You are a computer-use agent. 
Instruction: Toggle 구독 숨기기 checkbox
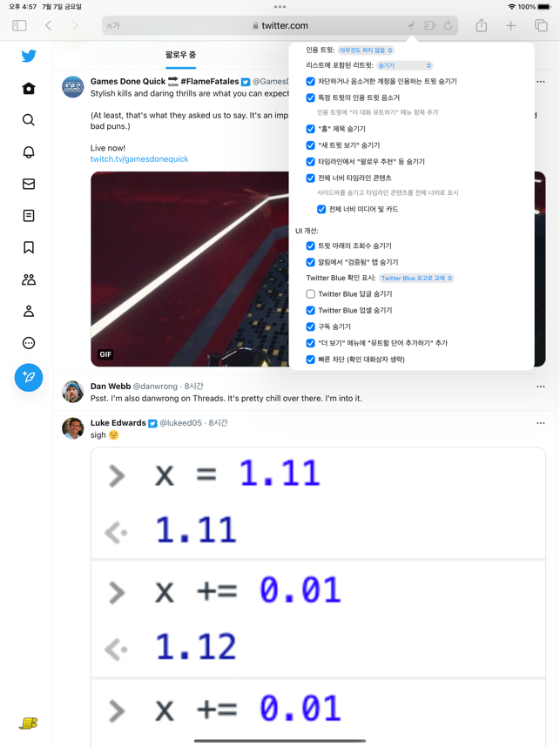310,326
